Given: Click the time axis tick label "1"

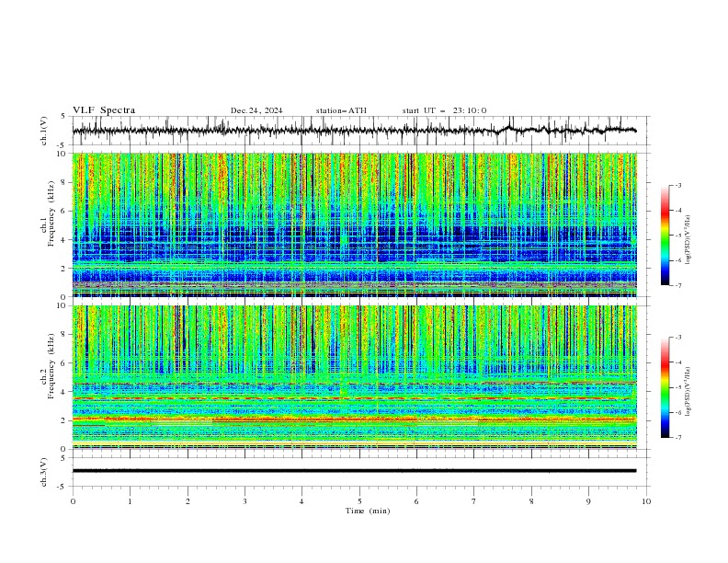Looking at the screenshot, I should 130,501.
